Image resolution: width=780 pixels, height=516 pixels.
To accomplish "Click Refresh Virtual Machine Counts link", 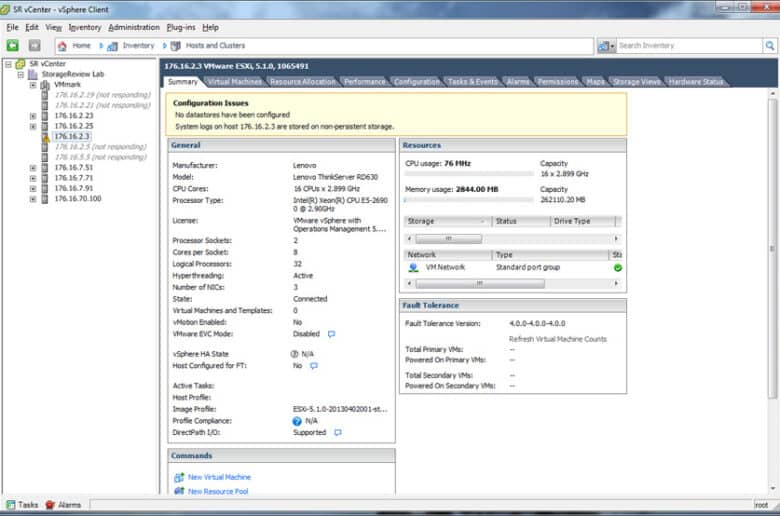I will [x=558, y=339].
